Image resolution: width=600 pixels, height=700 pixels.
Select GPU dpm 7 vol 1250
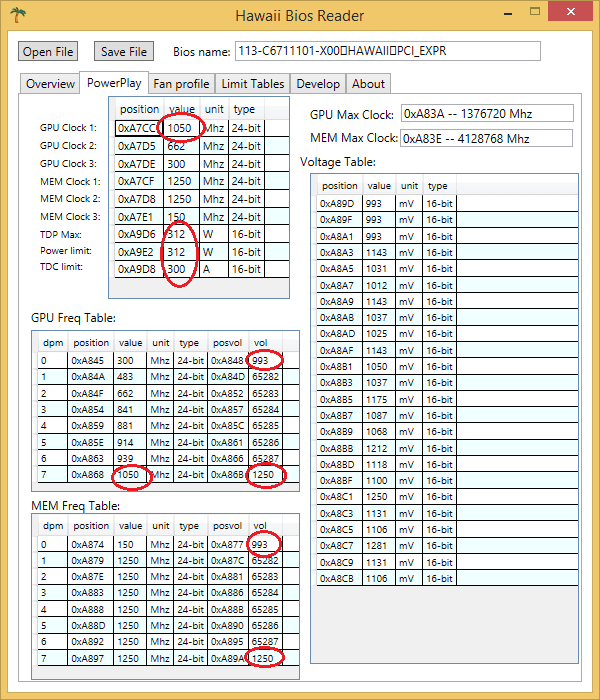(x=266, y=475)
